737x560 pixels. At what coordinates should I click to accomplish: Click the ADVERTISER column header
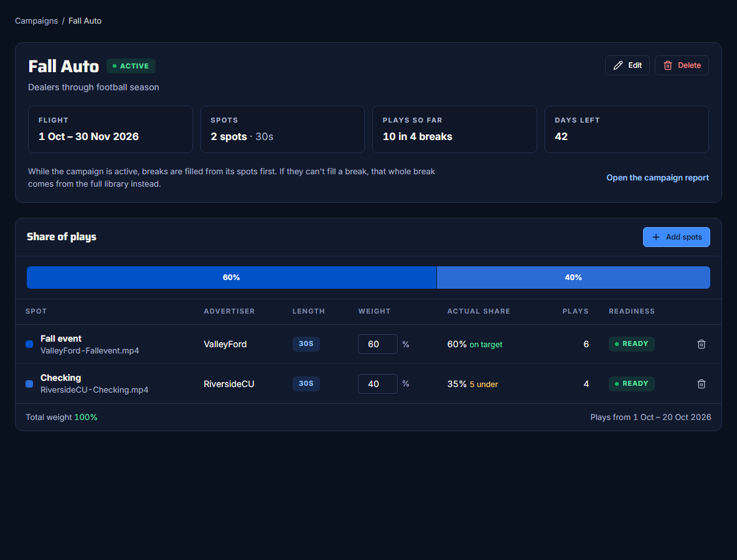[229, 311]
